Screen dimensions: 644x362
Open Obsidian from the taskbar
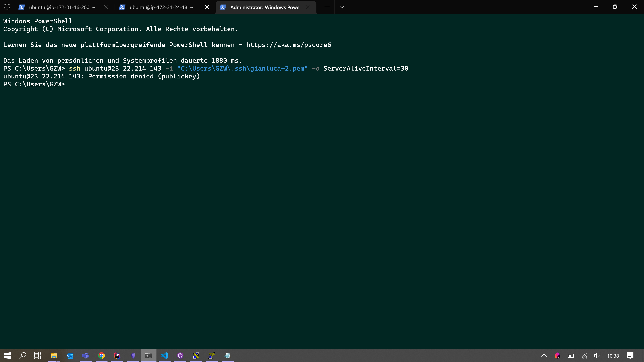click(x=133, y=355)
